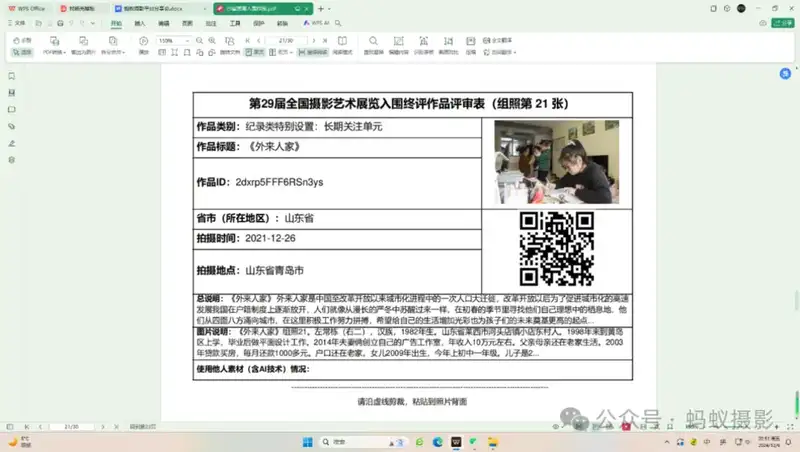Image resolution: width=800 pixels, height=452 pixels.
Task: Toggle continuous reading mode
Action: [313, 52]
